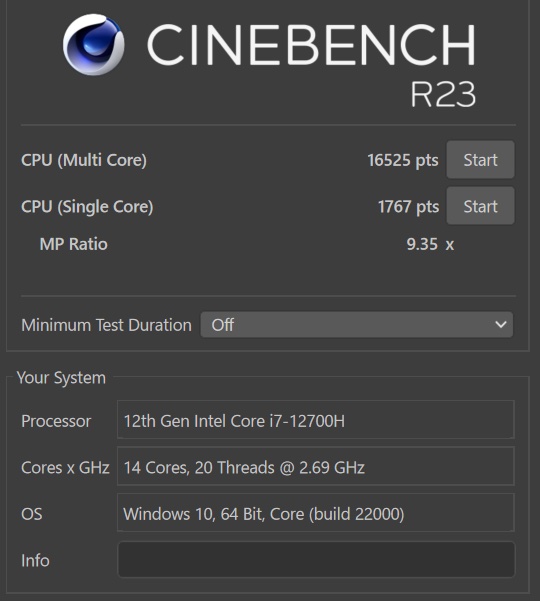Click inside the empty Info field
The width and height of the screenshot is (540, 601).
coord(316,560)
